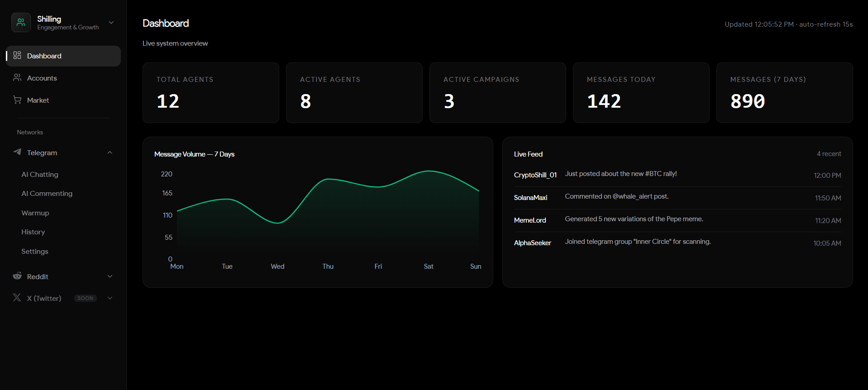Image resolution: width=868 pixels, height=390 pixels.
Task: Open Telegram History
Action: [x=33, y=232]
